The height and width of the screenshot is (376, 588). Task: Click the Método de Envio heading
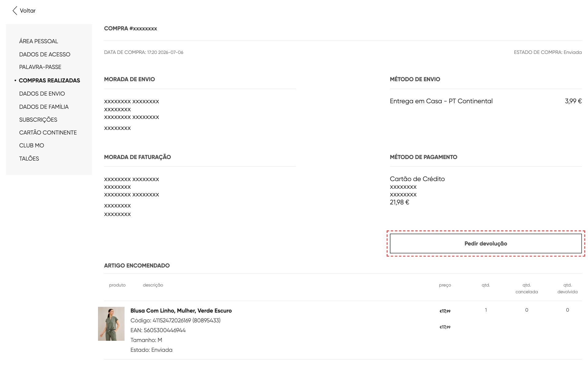(415, 79)
